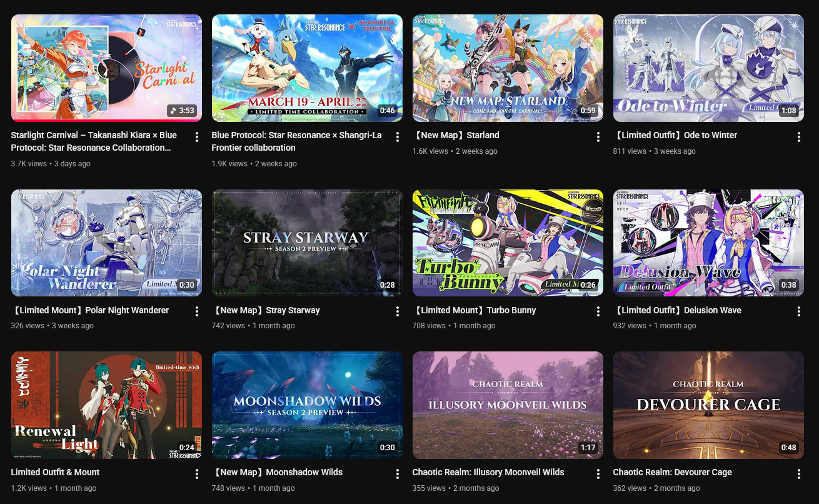Click the 【Limited Outfit】Delusion Wave title
Image resolution: width=819 pixels, height=504 pixels.
pos(677,310)
